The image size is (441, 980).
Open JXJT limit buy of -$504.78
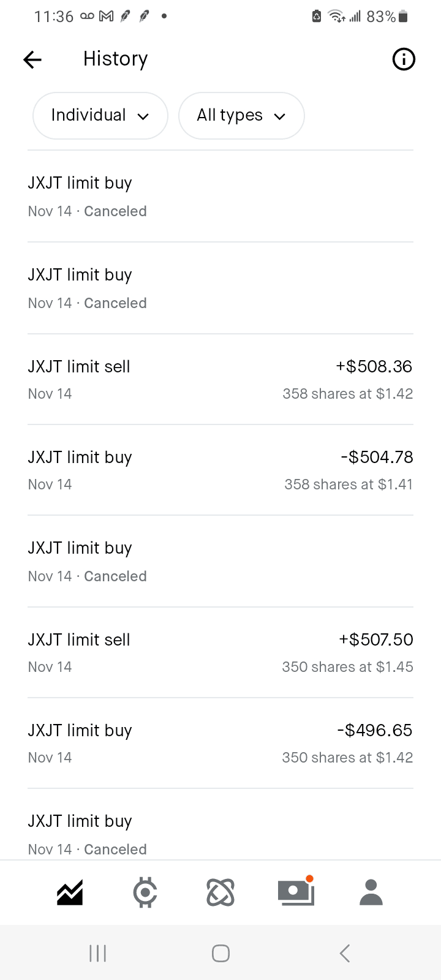[221, 470]
